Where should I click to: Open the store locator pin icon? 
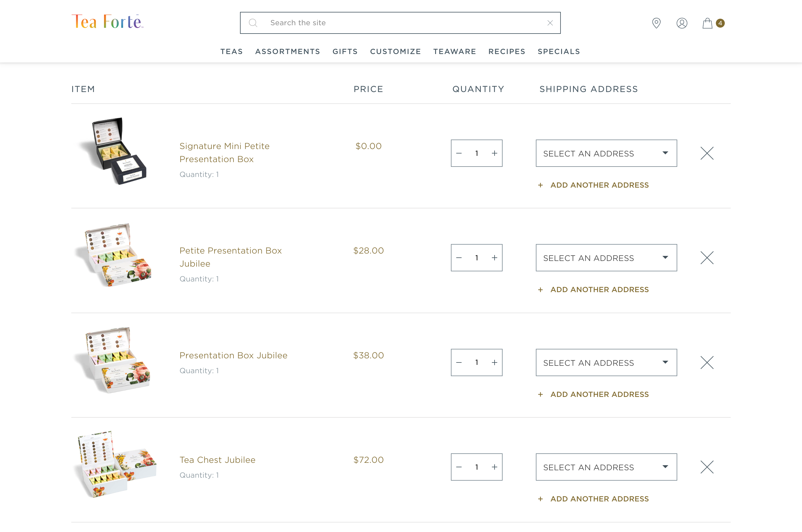coord(656,23)
